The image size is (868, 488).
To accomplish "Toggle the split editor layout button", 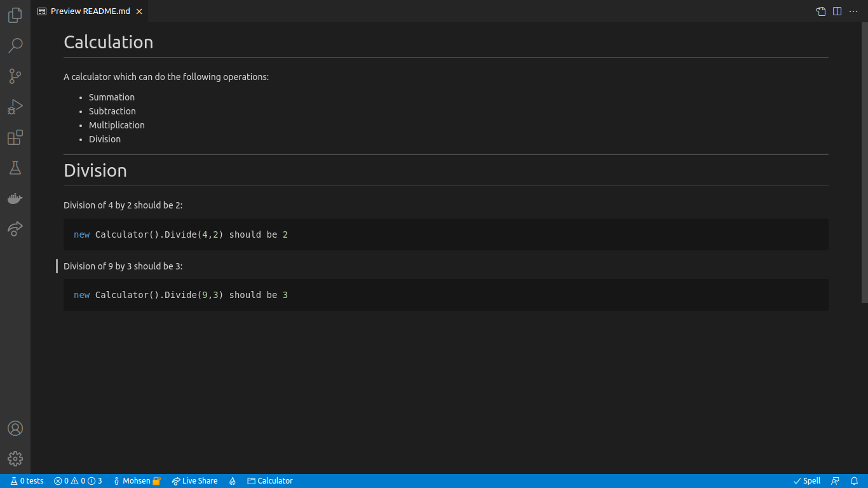I will pos(837,11).
